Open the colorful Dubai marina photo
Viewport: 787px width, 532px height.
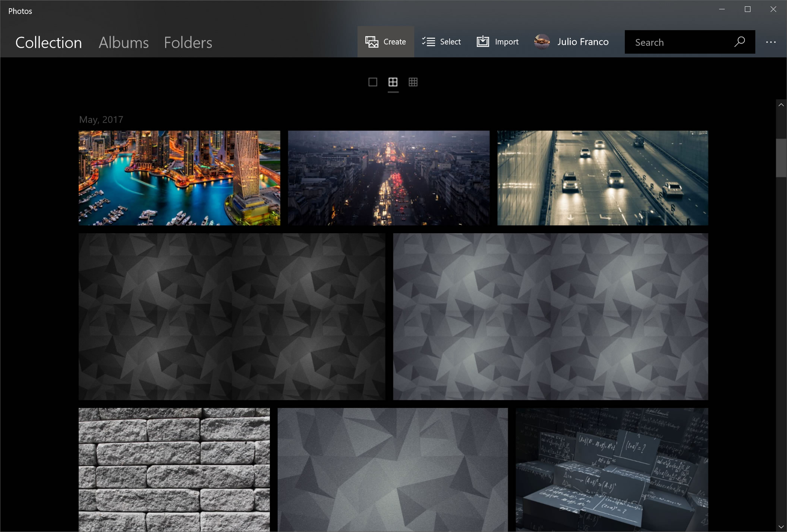click(179, 178)
